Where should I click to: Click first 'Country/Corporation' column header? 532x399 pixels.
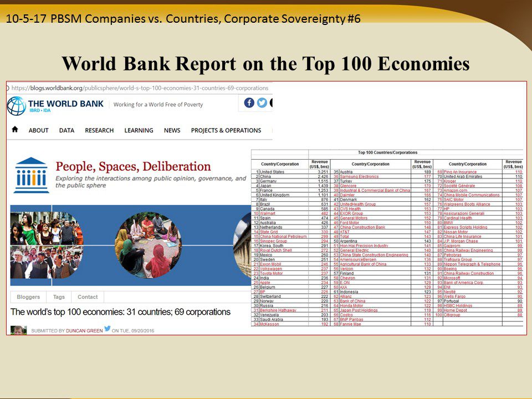(x=280, y=164)
